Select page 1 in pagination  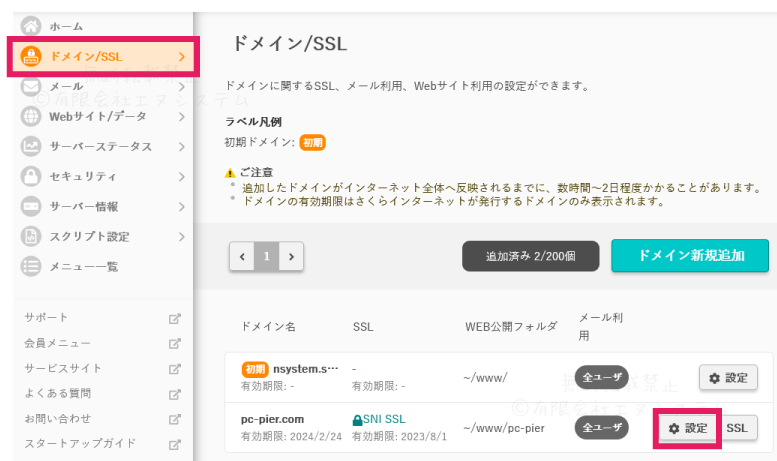(x=267, y=256)
